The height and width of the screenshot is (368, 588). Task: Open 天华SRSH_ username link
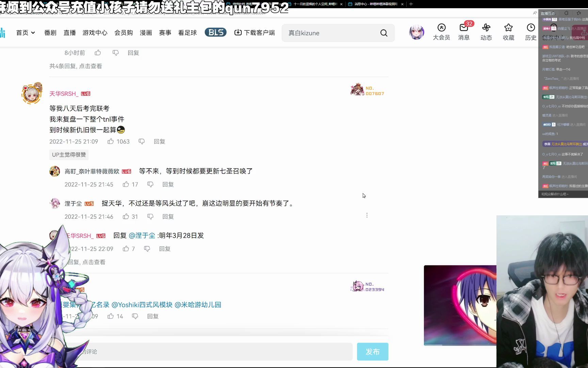pos(64,94)
